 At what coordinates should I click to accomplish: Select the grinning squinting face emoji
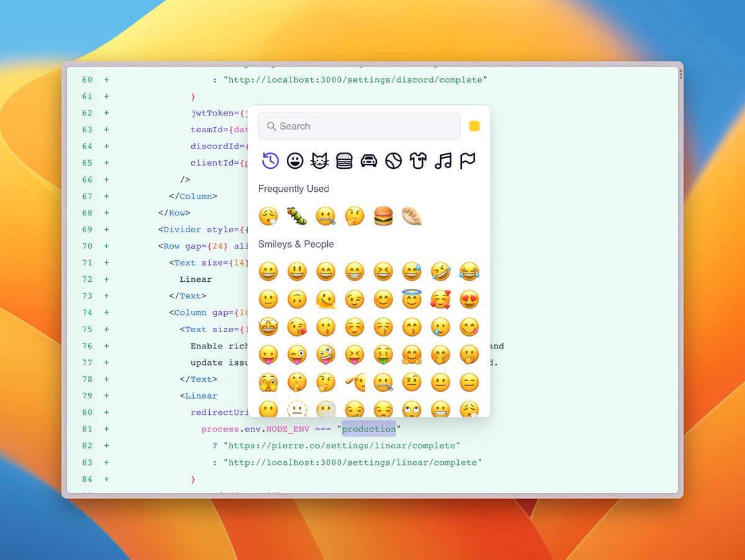(383, 271)
